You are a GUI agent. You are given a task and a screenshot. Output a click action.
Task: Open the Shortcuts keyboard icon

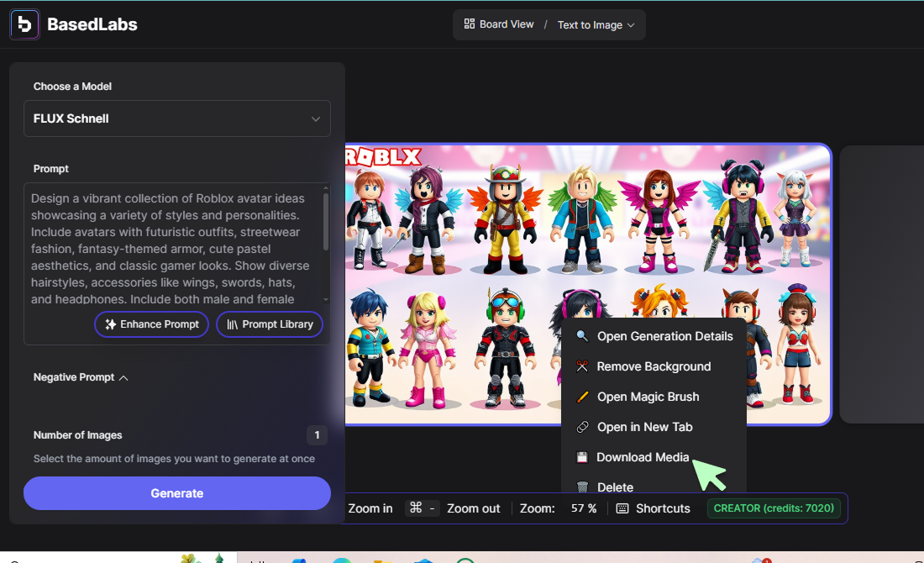622,508
